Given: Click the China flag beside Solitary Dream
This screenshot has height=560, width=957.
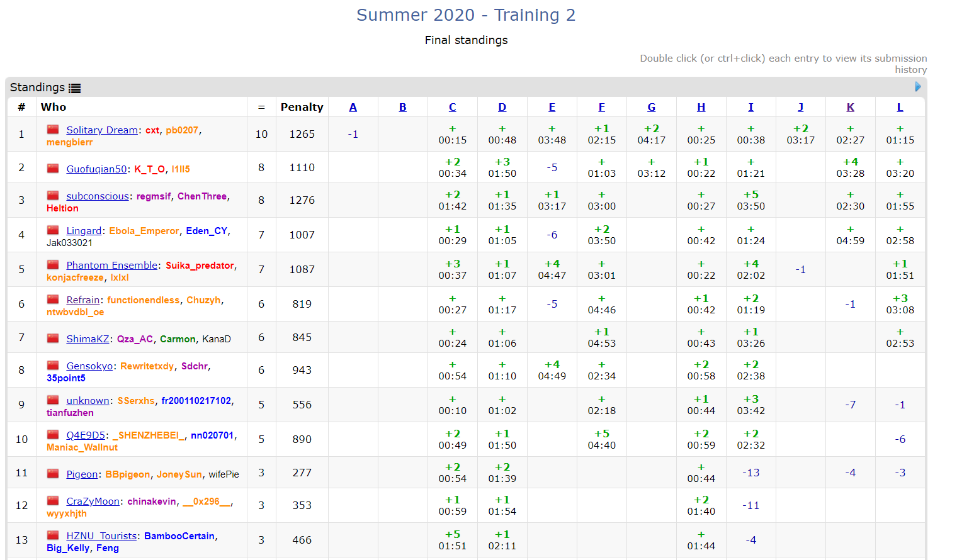Looking at the screenshot, I should click(x=53, y=130).
